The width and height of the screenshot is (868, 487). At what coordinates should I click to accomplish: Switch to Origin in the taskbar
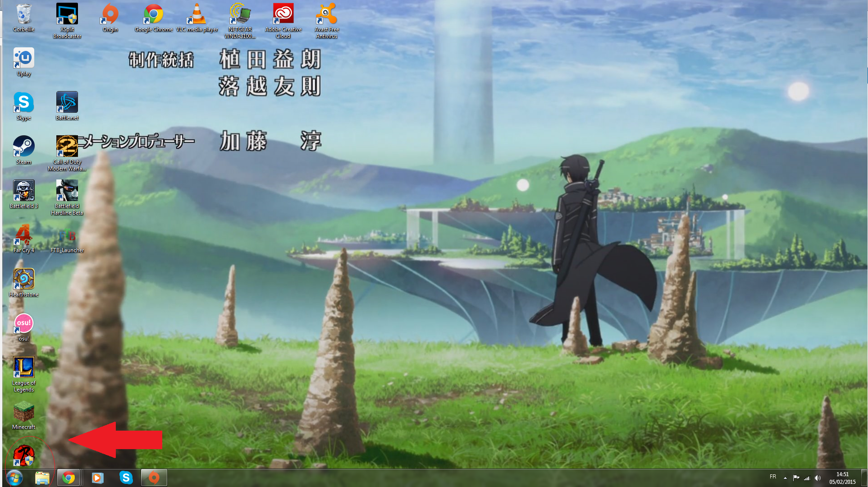[154, 478]
